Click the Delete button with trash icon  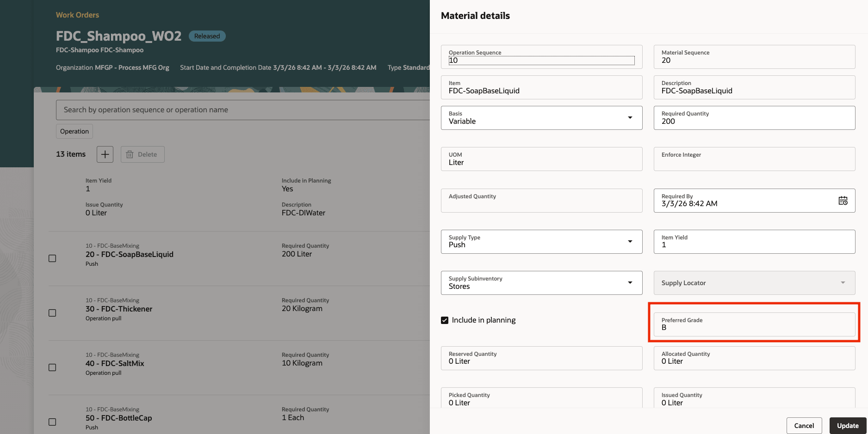click(x=143, y=154)
